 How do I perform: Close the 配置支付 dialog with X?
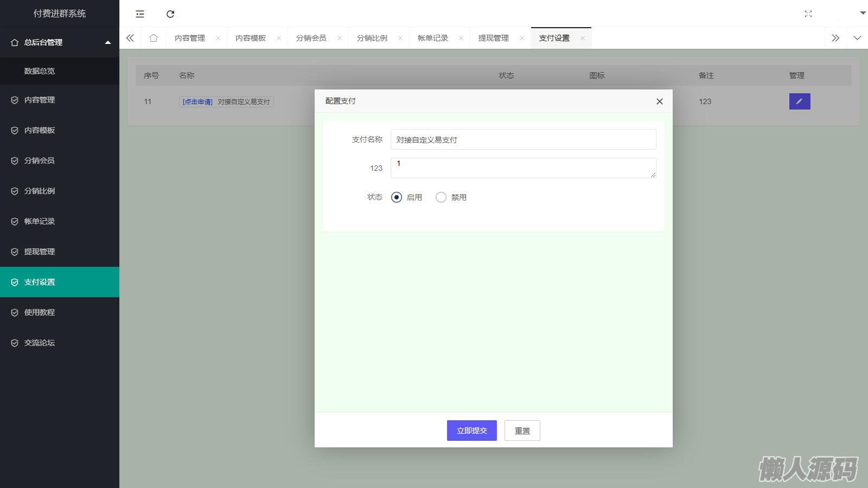point(659,101)
